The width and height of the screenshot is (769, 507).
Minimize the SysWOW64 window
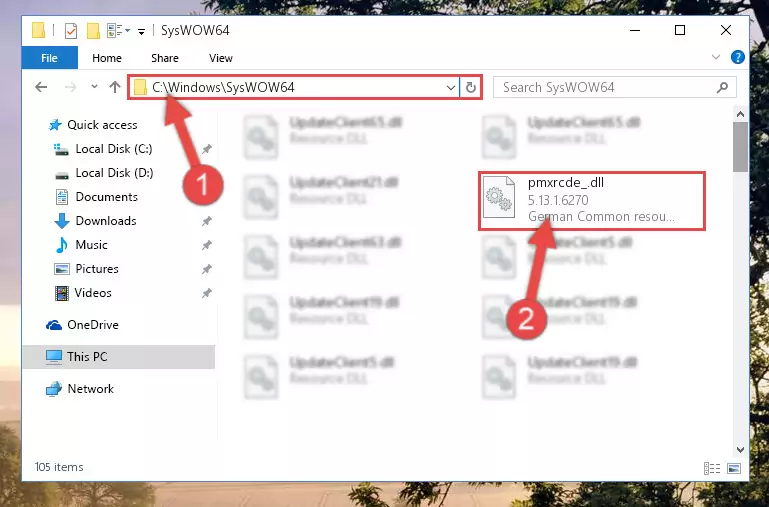(635, 30)
